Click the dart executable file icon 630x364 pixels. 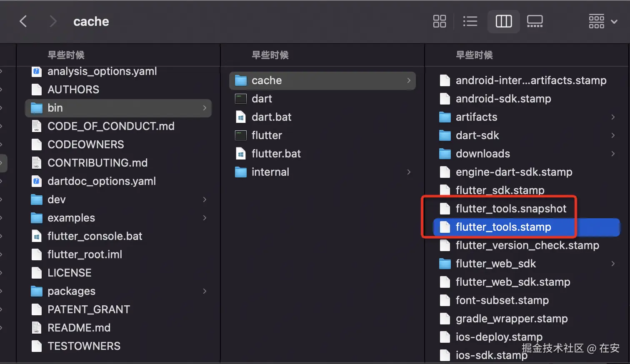point(241,99)
